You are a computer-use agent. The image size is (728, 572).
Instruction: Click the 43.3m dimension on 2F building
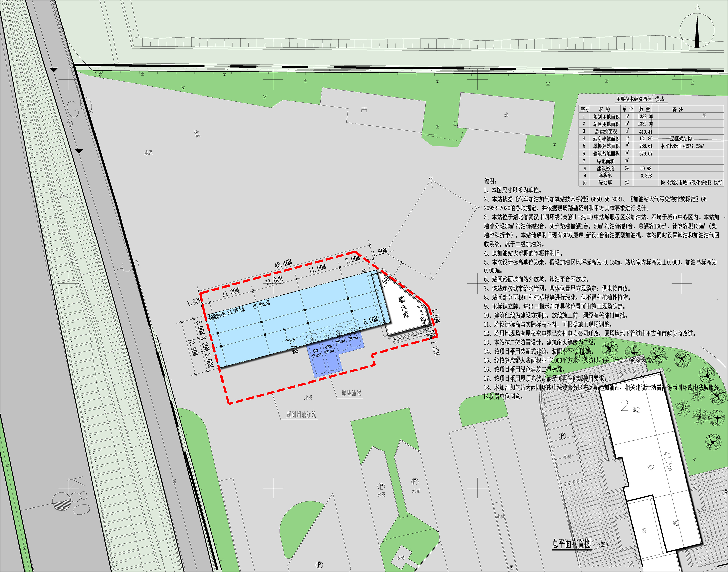pyautogui.click(x=668, y=462)
